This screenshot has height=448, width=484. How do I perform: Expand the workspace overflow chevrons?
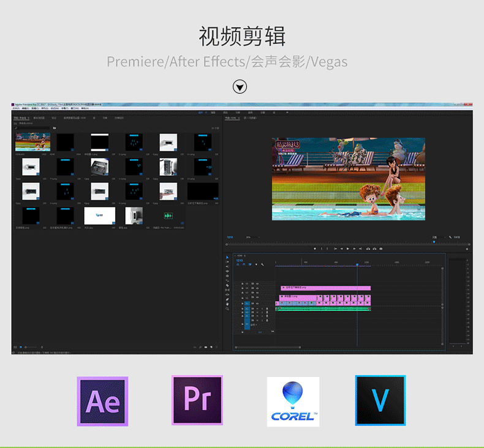287,113
